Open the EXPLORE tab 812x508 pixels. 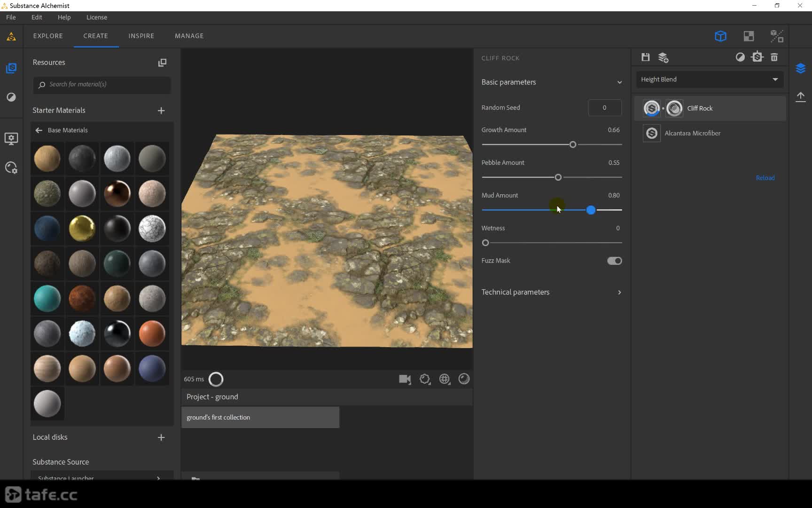click(48, 36)
